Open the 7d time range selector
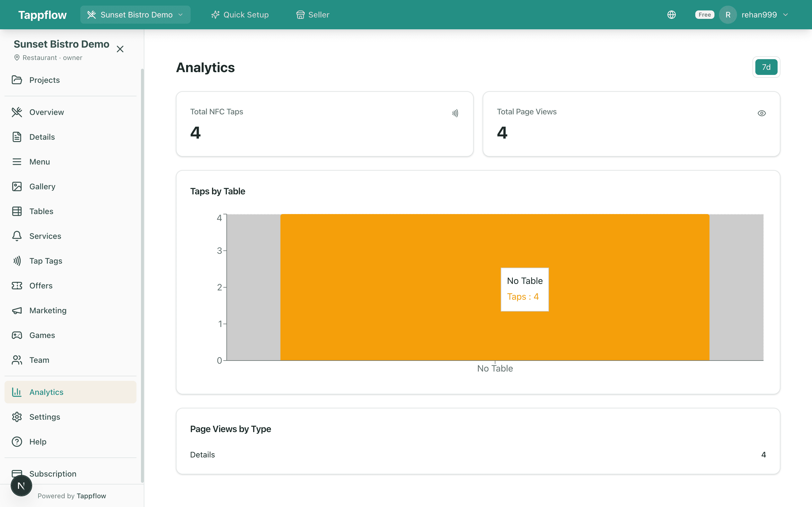812x507 pixels. coord(766,67)
